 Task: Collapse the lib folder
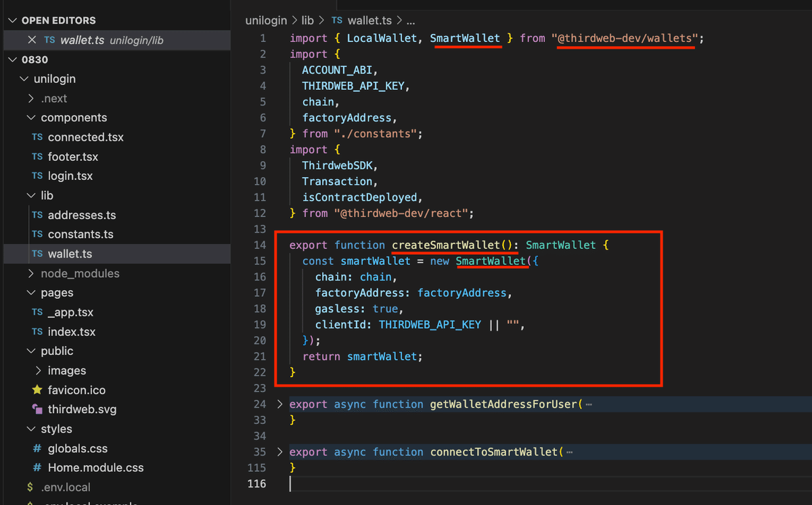32,195
